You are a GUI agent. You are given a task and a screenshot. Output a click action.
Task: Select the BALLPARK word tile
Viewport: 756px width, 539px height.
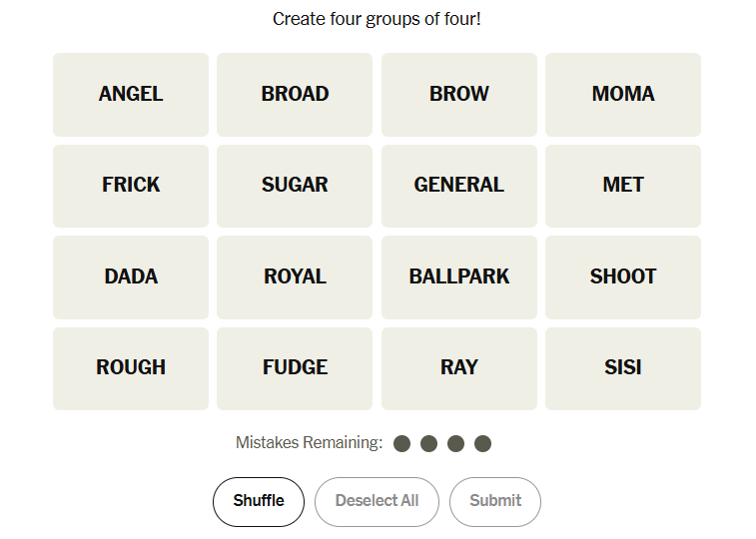pyautogui.click(x=458, y=276)
